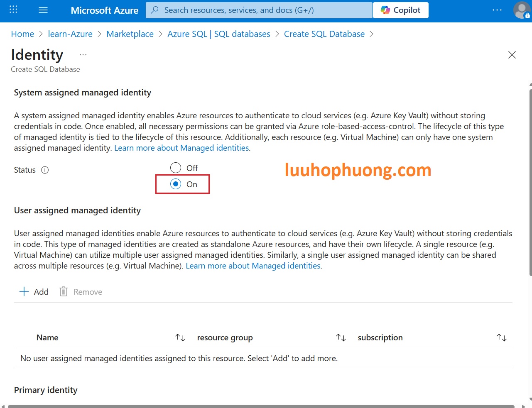Sort by resource group column
Screen dimensions: 532x408
[x=341, y=337]
